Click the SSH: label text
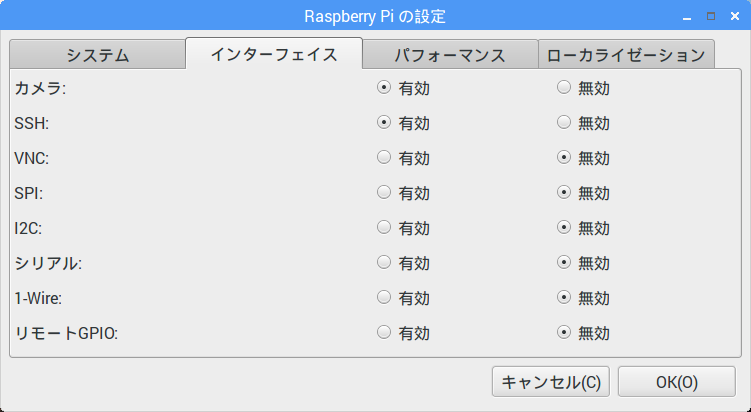Image resolution: width=751 pixels, height=412 pixels. (32, 123)
